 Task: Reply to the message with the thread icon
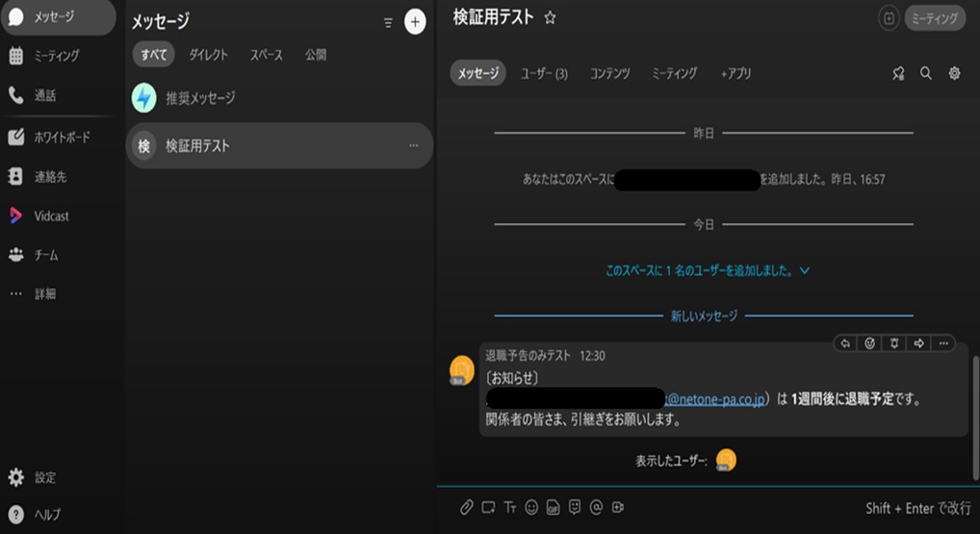[845, 343]
